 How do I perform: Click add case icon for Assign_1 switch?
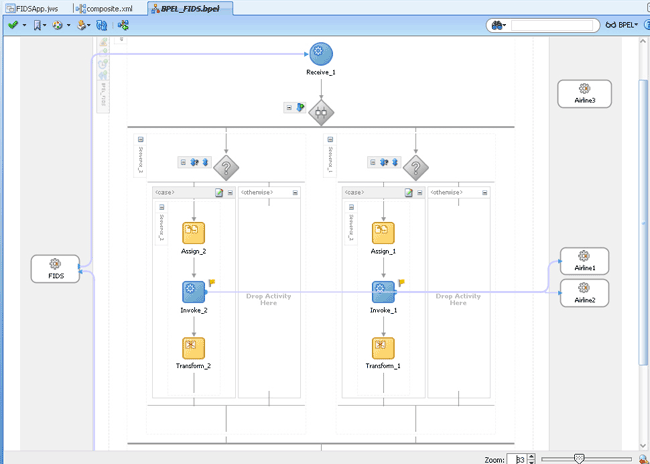click(x=384, y=162)
